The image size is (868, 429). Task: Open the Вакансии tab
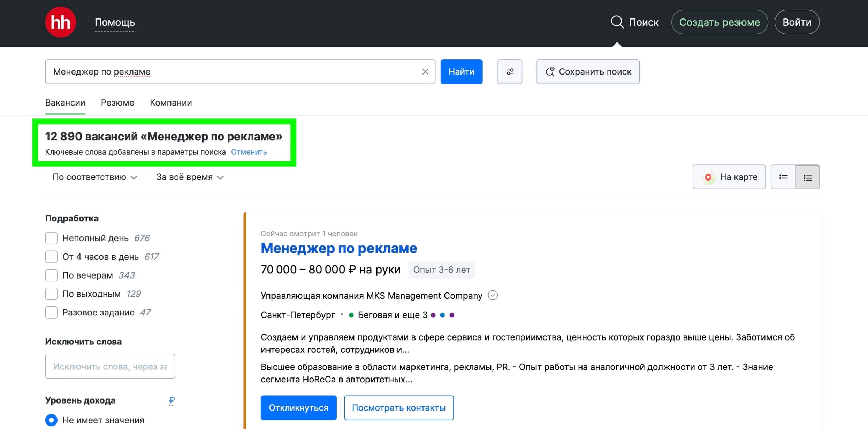pos(65,103)
